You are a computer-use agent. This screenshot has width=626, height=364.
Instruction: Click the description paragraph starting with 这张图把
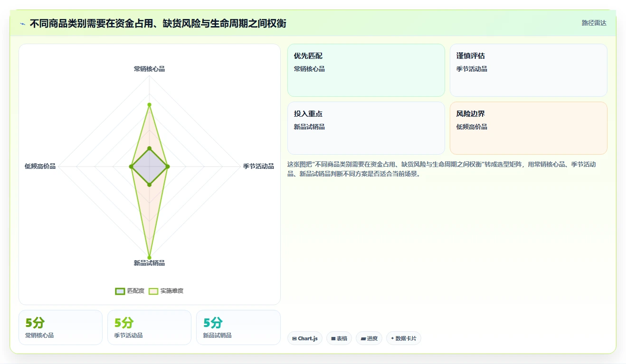click(x=442, y=169)
